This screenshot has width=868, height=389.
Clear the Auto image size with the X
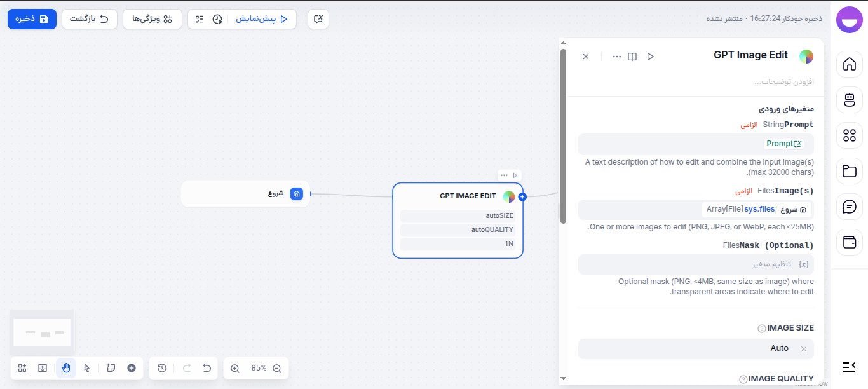point(803,348)
